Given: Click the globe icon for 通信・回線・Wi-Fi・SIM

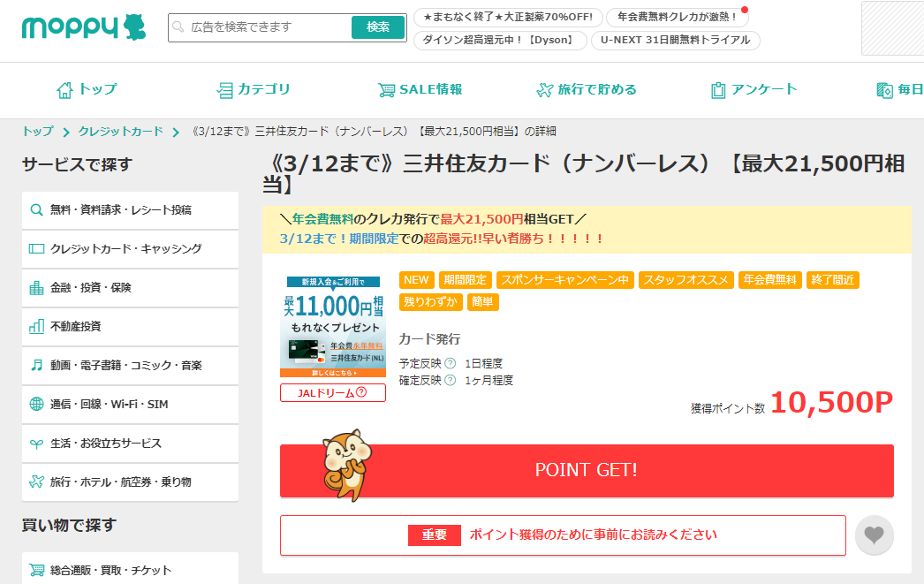Looking at the screenshot, I should tap(36, 405).
